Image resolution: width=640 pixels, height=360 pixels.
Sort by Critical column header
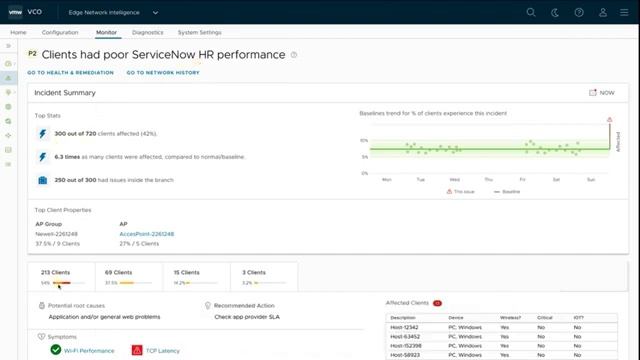point(544,318)
